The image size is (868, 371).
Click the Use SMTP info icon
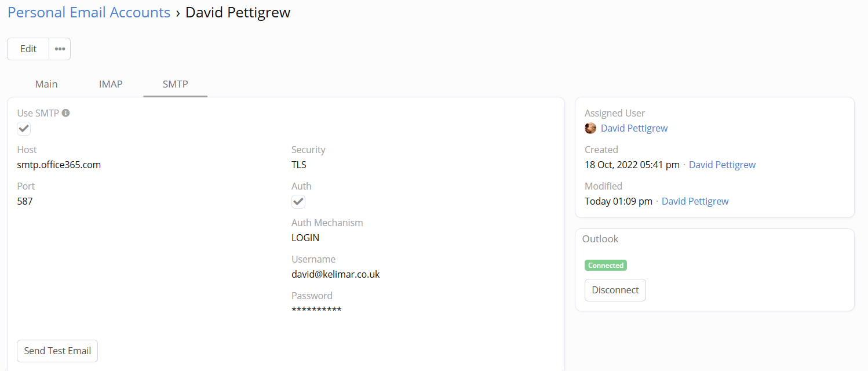(x=66, y=113)
